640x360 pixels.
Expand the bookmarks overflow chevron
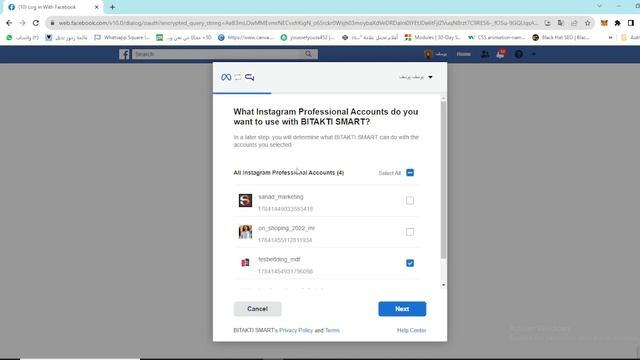pyautogui.click(x=611, y=38)
